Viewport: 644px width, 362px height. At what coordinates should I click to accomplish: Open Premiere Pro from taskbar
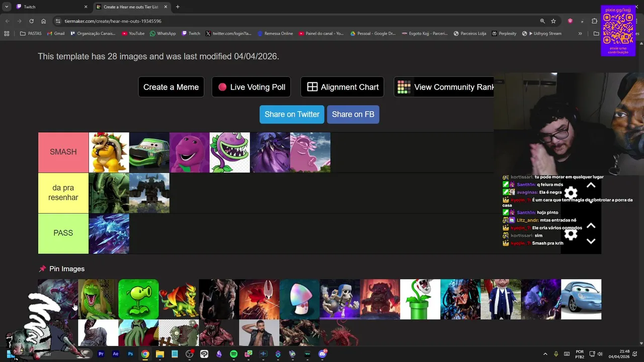(101, 354)
